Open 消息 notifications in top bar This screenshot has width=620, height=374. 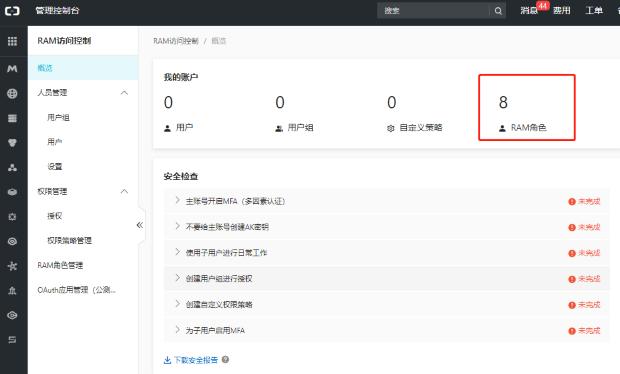coord(529,11)
